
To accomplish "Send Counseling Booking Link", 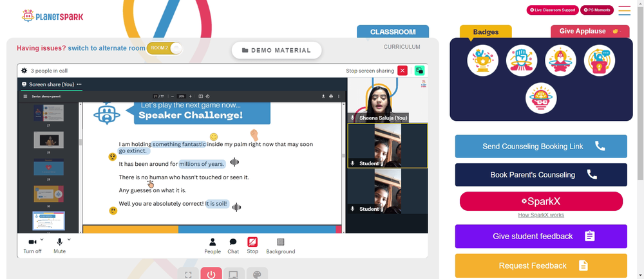I will pos(541,147).
